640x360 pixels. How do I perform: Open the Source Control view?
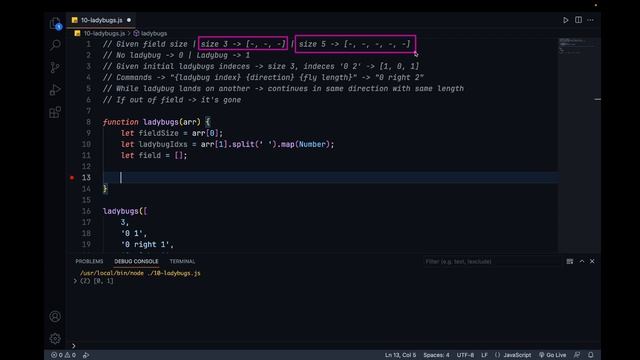pos(55,67)
